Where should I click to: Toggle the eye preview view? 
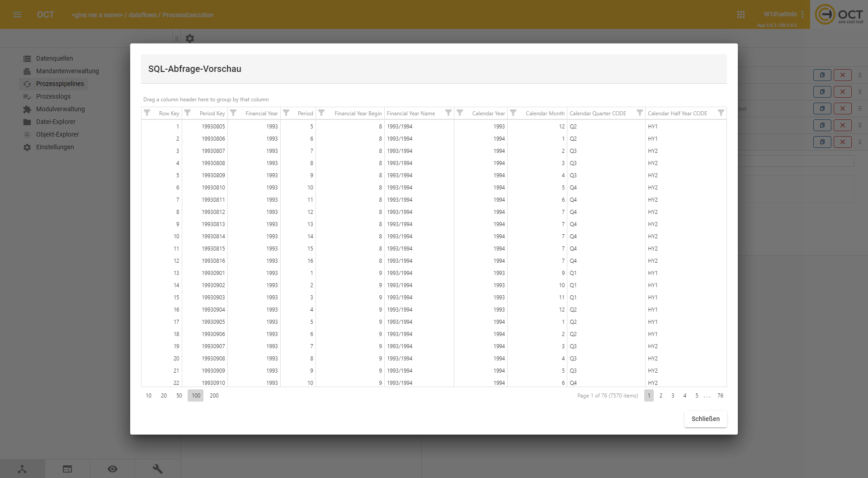tap(113, 469)
